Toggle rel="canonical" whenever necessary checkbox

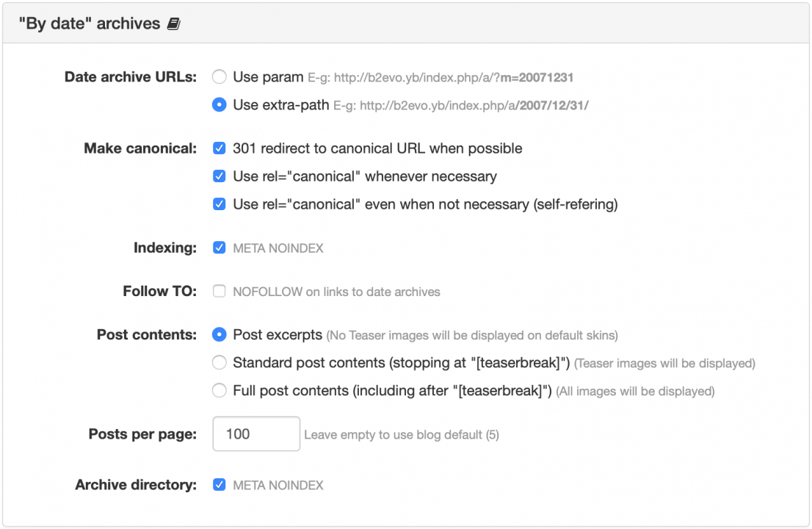[219, 176]
